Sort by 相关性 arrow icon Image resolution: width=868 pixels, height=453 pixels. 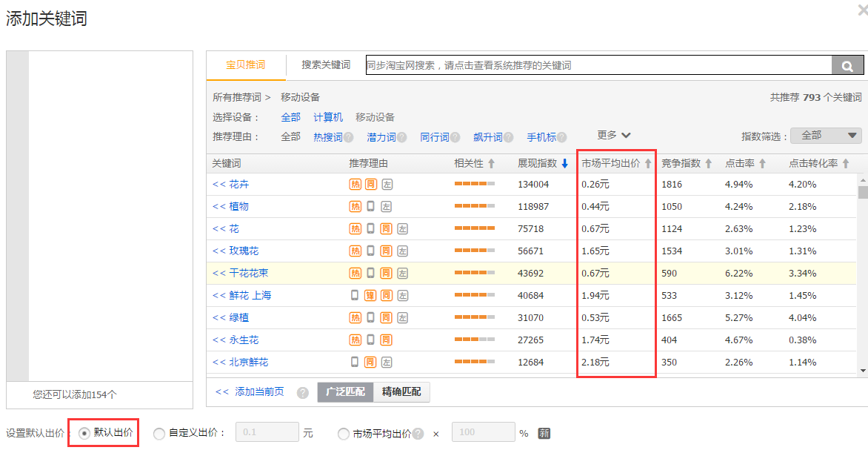coord(490,163)
